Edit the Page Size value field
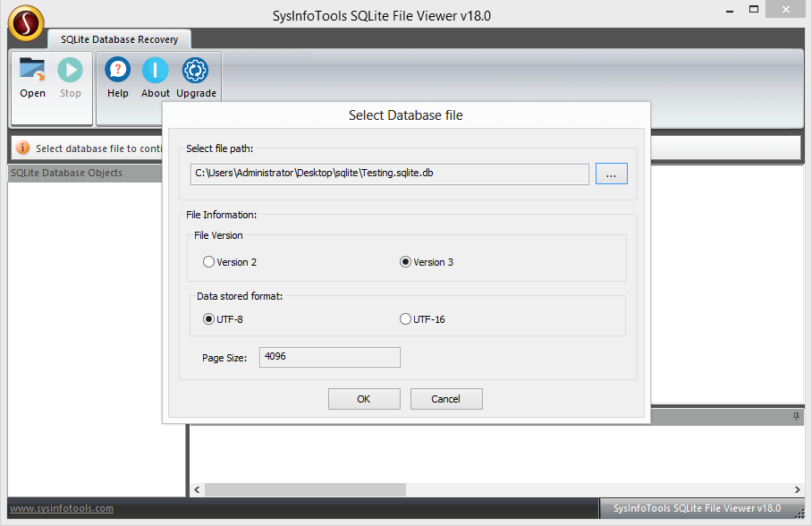This screenshot has width=812, height=526. pos(329,357)
